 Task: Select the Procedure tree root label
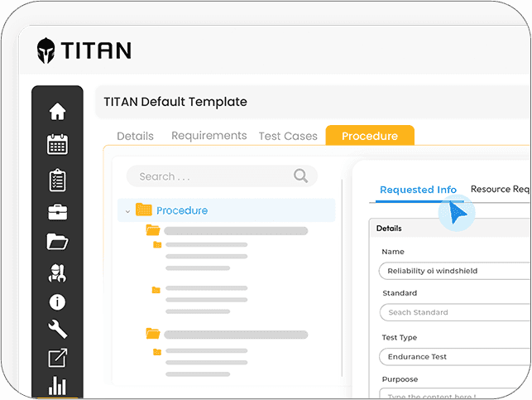(182, 210)
